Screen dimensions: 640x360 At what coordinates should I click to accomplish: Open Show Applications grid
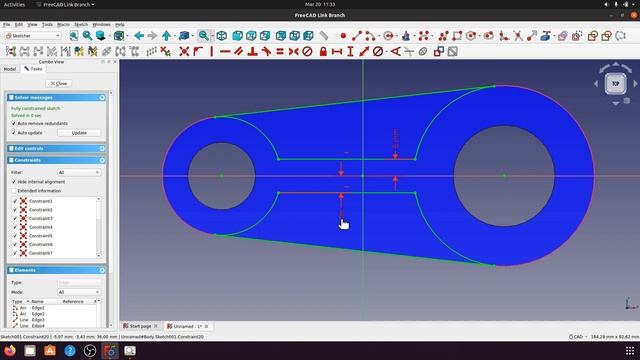click(x=629, y=351)
